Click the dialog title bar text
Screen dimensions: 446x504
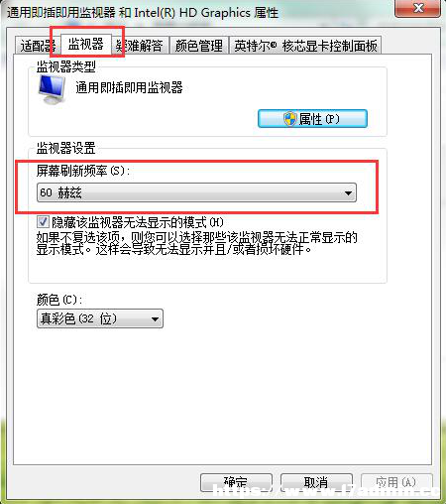pos(143,13)
